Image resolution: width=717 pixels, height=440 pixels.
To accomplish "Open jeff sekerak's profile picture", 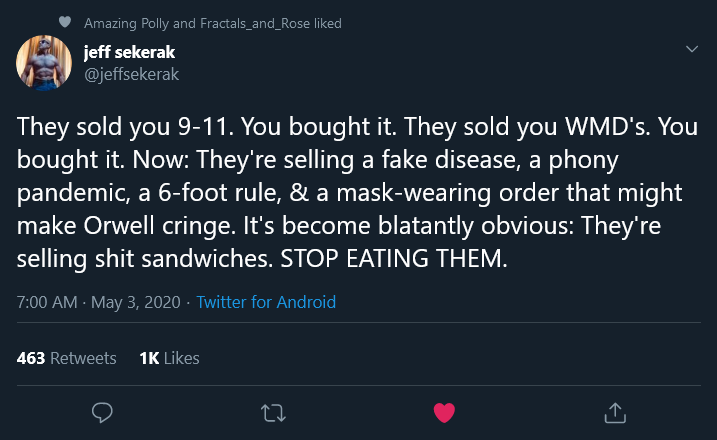I will [43, 62].
